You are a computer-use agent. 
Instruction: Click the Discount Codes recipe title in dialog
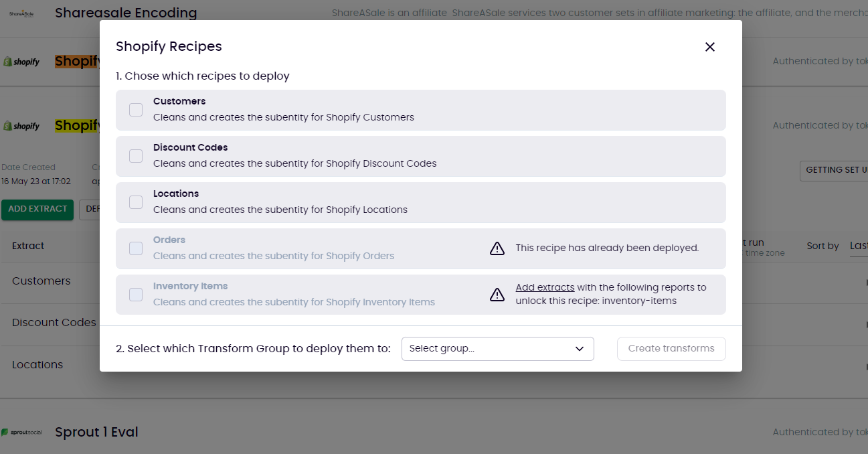pyautogui.click(x=191, y=147)
